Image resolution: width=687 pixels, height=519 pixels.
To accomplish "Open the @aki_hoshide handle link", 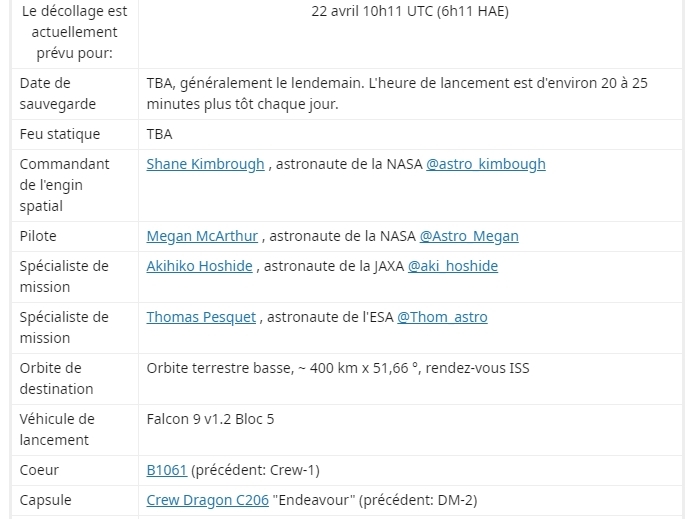I will (447, 266).
